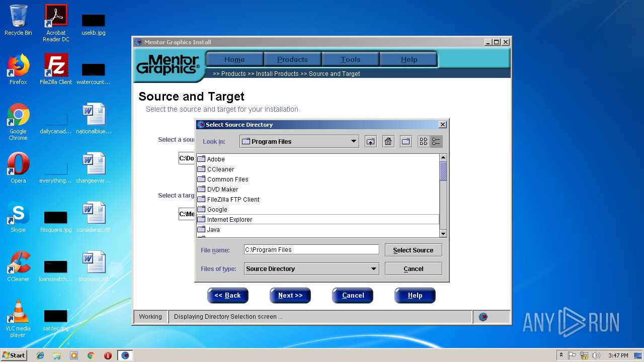Click the target path input field

(187, 214)
